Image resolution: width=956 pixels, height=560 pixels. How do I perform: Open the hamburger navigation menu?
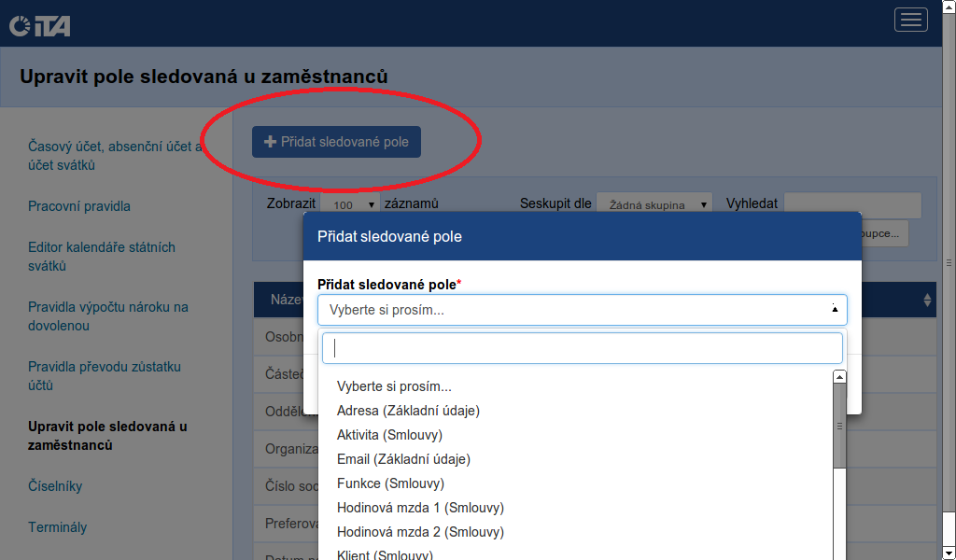910,20
